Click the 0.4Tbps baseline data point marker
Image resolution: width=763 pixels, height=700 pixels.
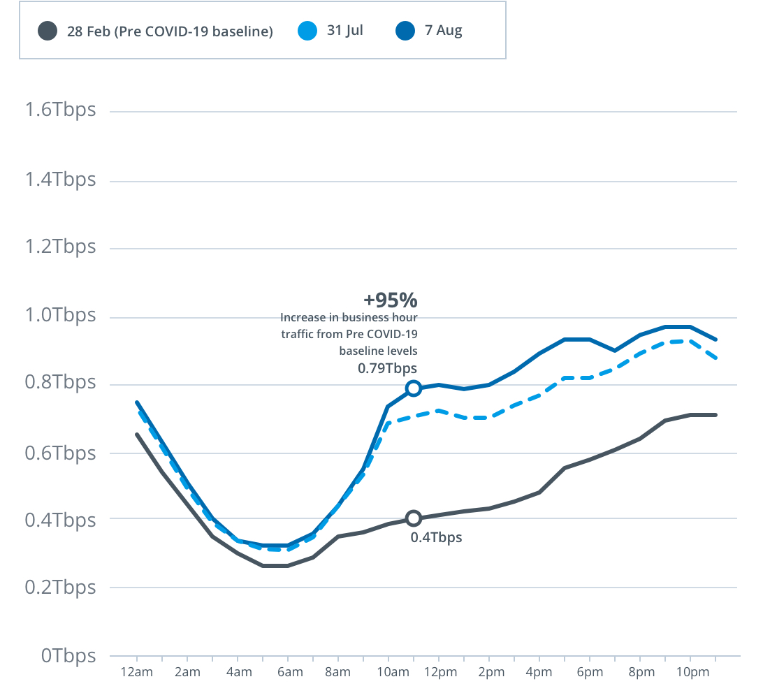(x=414, y=518)
